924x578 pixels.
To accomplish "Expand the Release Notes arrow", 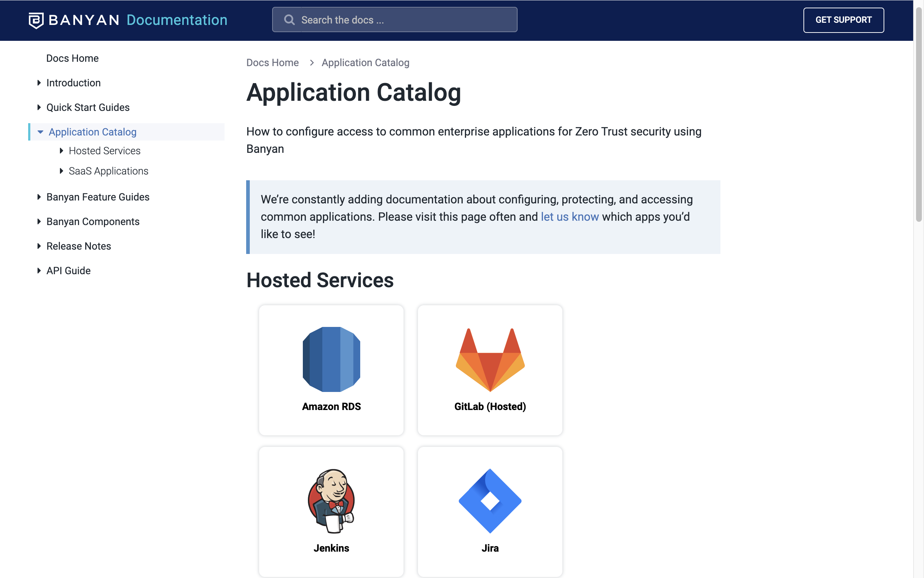I will 39,246.
